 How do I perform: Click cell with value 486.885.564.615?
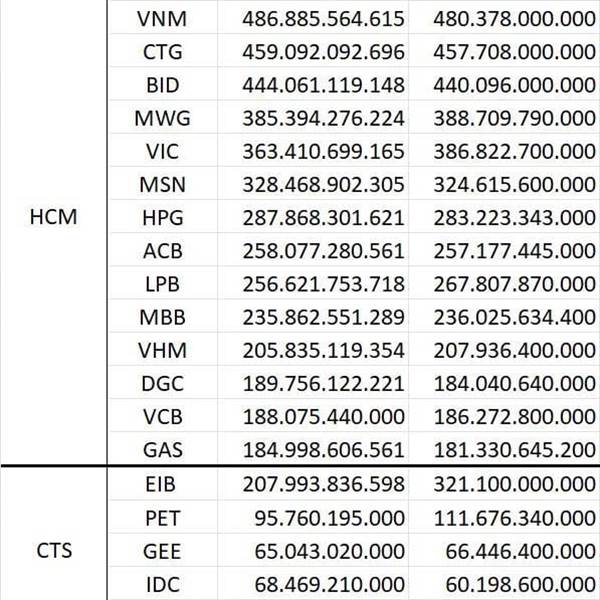pos(323,19)
